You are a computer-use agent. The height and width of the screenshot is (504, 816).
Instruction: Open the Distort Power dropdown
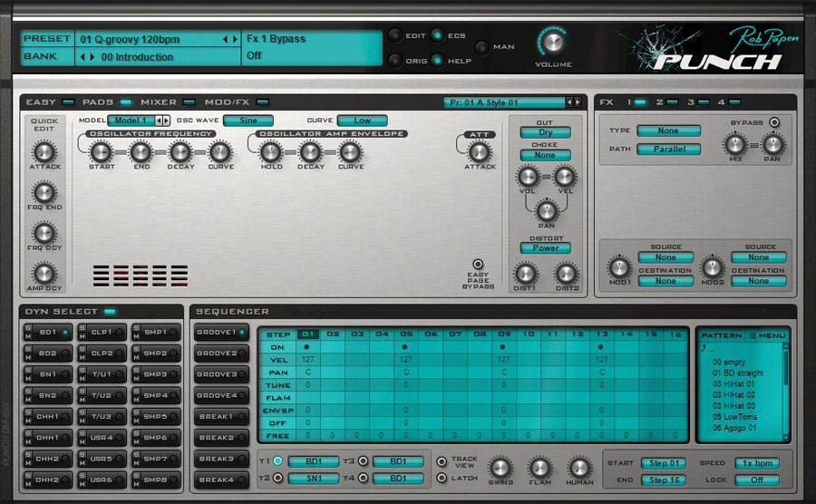[x=546, y=248]
